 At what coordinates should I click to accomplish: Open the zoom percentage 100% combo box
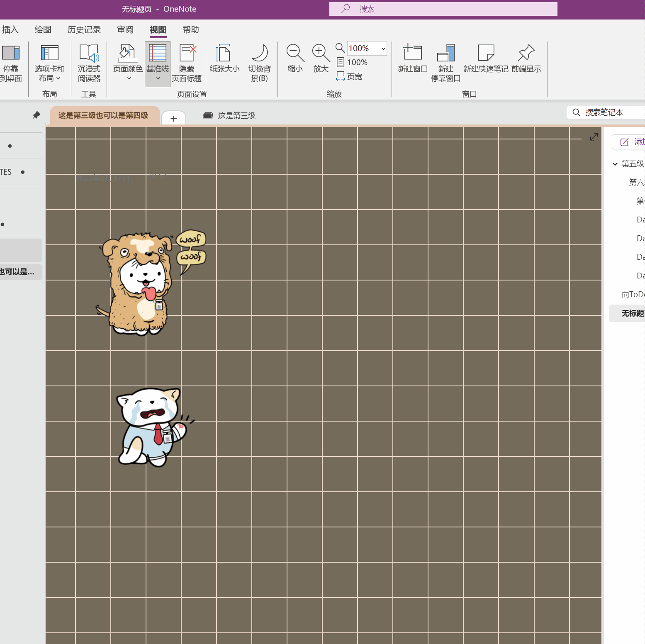(x=367, y=49)
